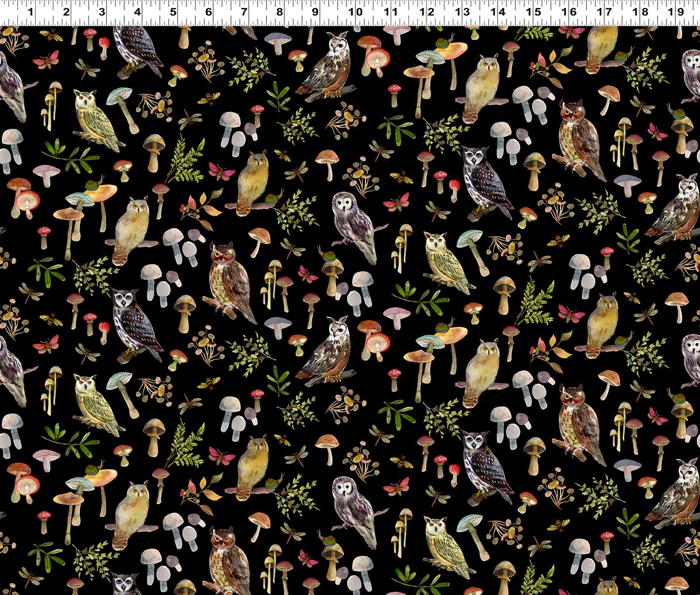700x595 pixels.
Task: Select the number 7 on the ruler
Action: coord(244,12)
